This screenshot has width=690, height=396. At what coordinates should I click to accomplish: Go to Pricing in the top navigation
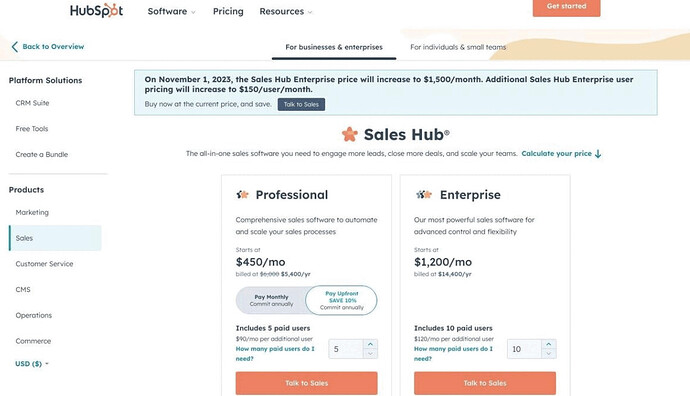point(228,11)
